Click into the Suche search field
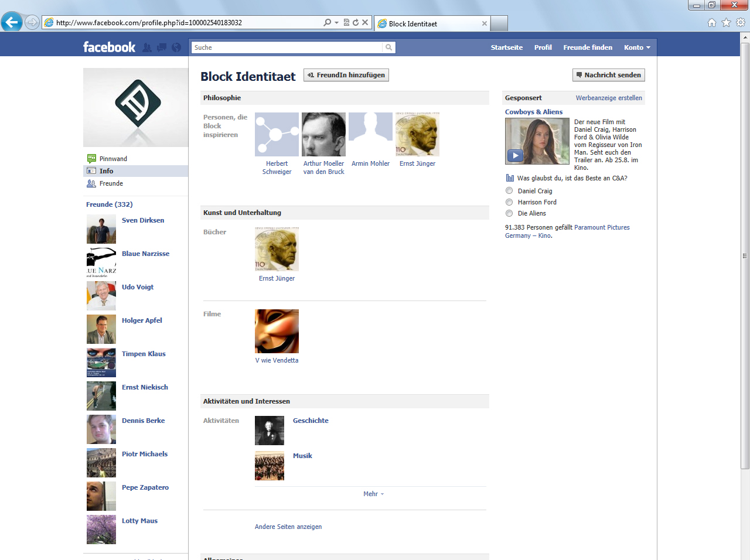Viewport: 750px width, 560px height. [x=287, y=47]
